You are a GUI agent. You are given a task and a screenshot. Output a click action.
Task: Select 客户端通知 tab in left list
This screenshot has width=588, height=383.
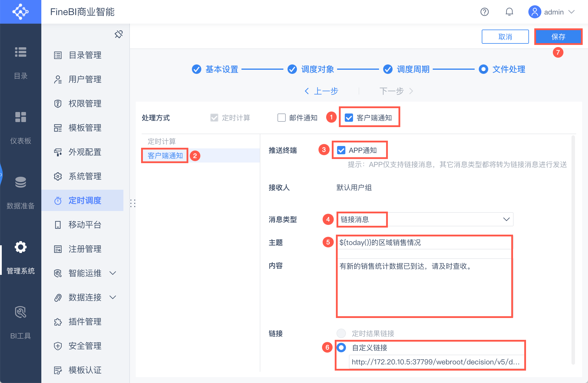(x=165, y=155)
